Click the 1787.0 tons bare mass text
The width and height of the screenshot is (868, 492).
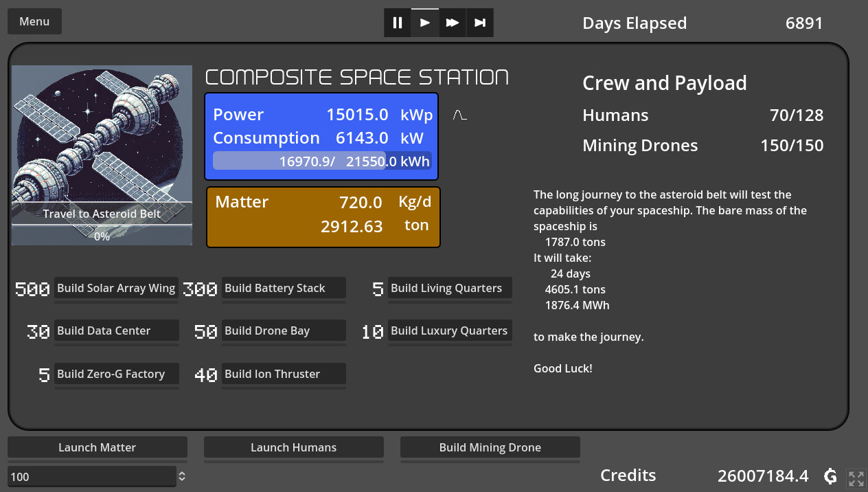(575, 242)
